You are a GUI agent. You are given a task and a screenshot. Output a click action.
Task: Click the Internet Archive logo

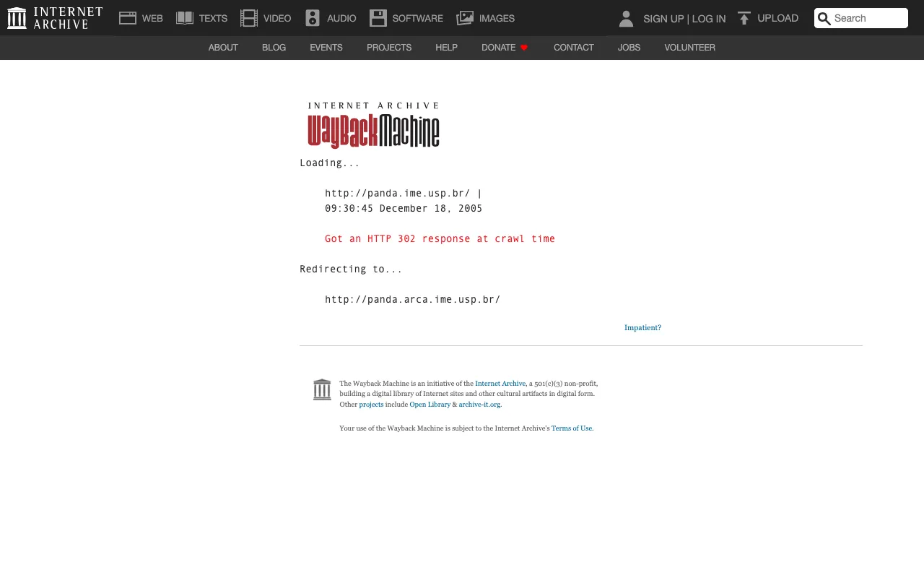click(x=17, y=17)
